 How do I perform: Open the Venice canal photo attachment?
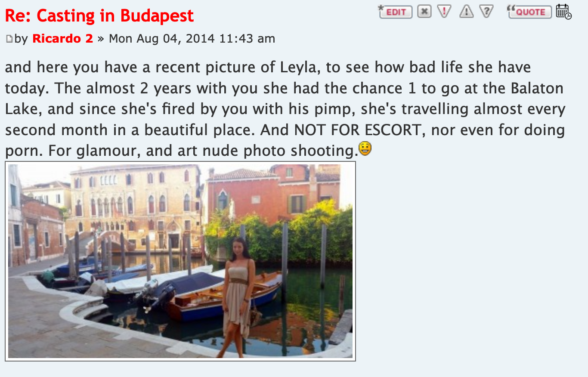(180, 261)
